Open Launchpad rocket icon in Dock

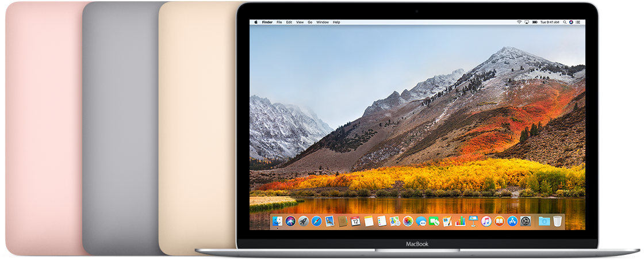click(304, 221)
